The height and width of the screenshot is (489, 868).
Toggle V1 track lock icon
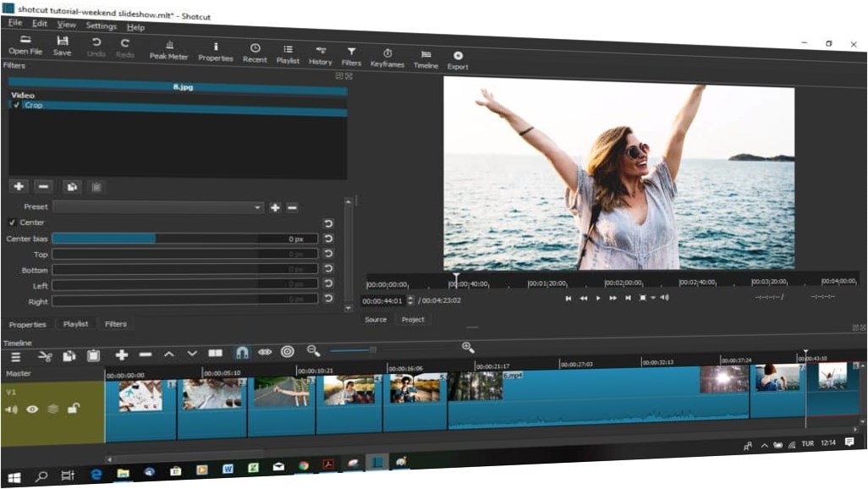coord(73,409)
